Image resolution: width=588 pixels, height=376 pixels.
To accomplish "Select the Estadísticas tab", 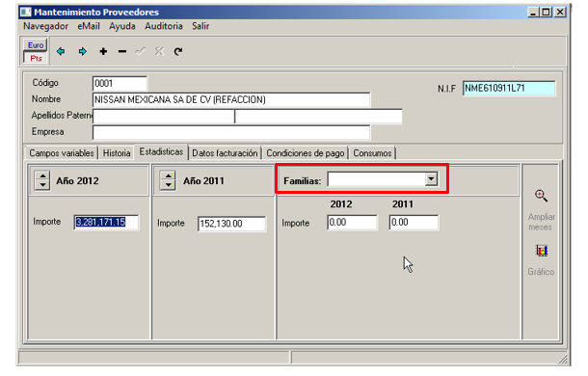I will click(x=161, y=151).
